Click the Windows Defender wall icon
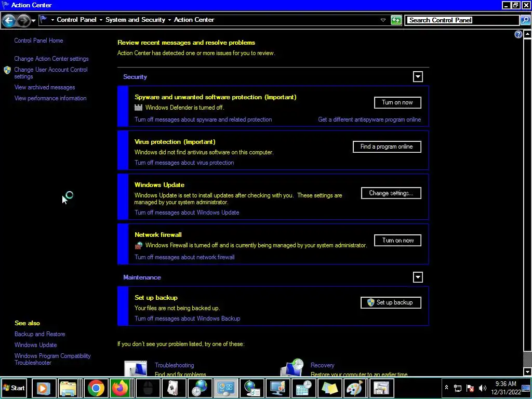 (x=138, y=108)
